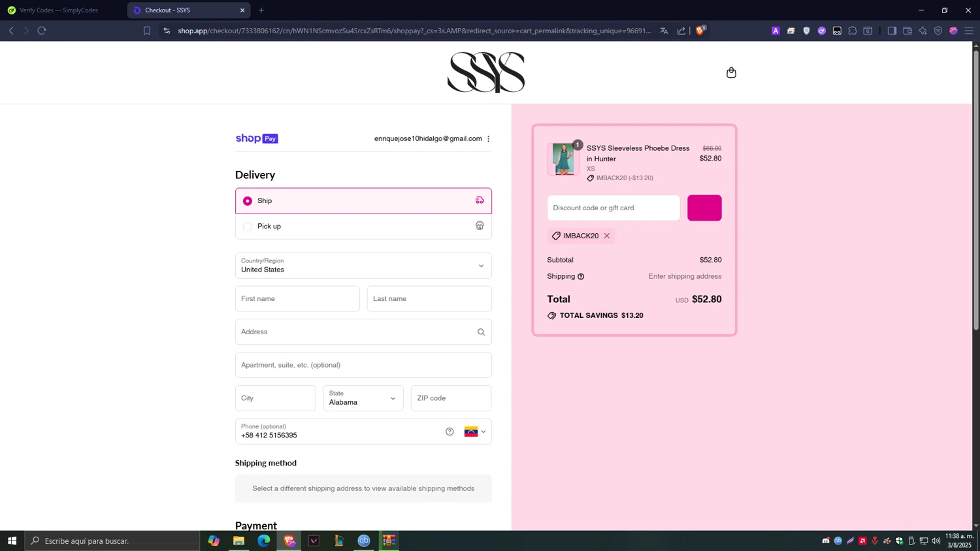Select the Pick up radio option

pyautogui.click(x=248, y=227)
